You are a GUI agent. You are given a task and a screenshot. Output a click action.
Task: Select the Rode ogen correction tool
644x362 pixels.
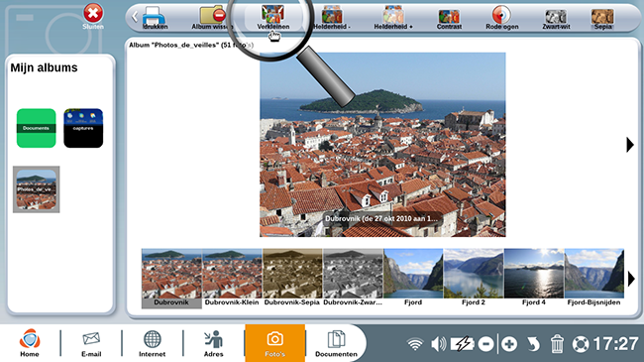click(502, 18)
